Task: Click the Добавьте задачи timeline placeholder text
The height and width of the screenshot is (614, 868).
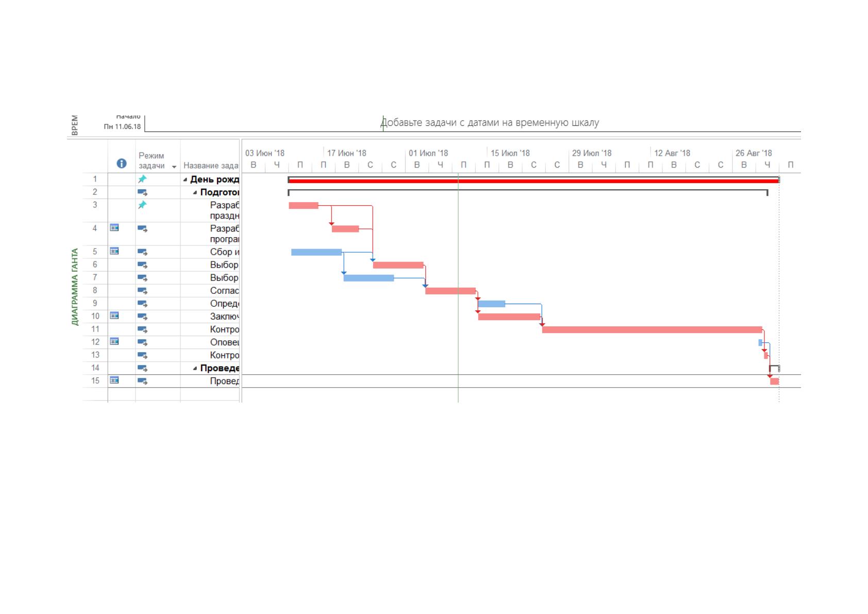Action: point(490,123)
